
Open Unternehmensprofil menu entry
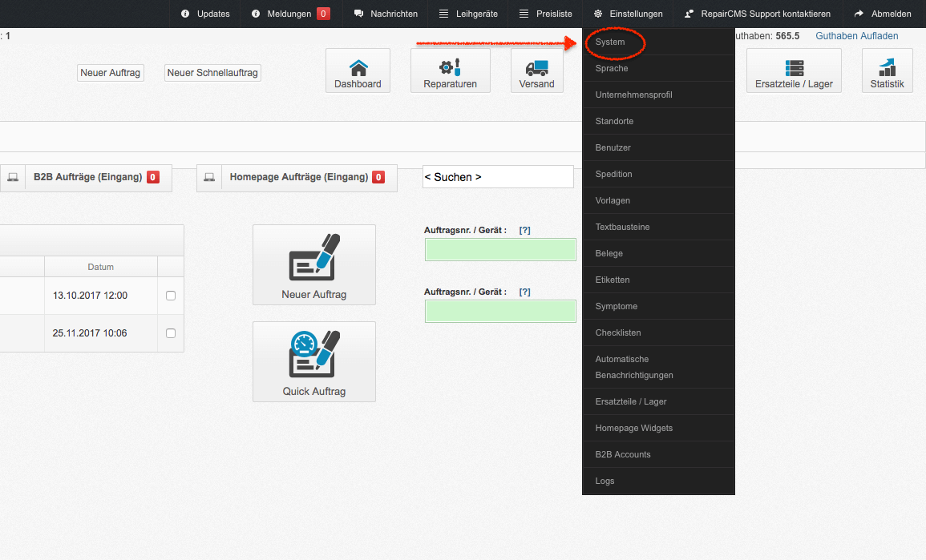(x=658, y=95)
